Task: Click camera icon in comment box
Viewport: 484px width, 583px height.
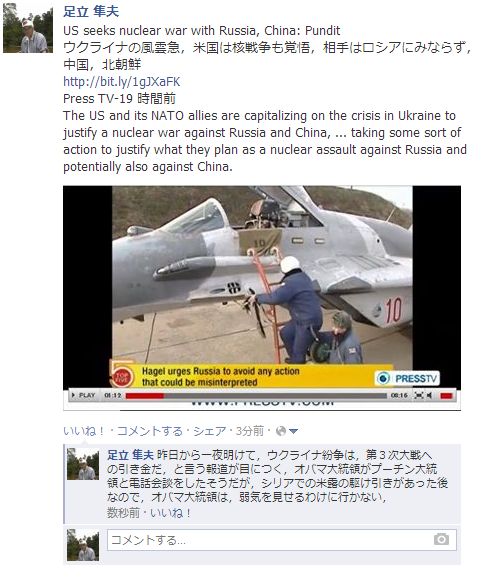Action: (x=441, y=539)
